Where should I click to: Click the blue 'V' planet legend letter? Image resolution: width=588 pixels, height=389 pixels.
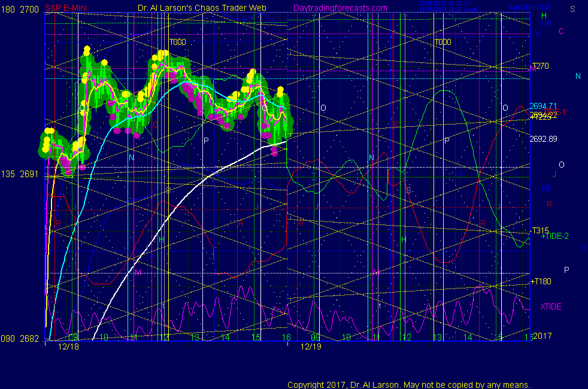pos(538,34)
